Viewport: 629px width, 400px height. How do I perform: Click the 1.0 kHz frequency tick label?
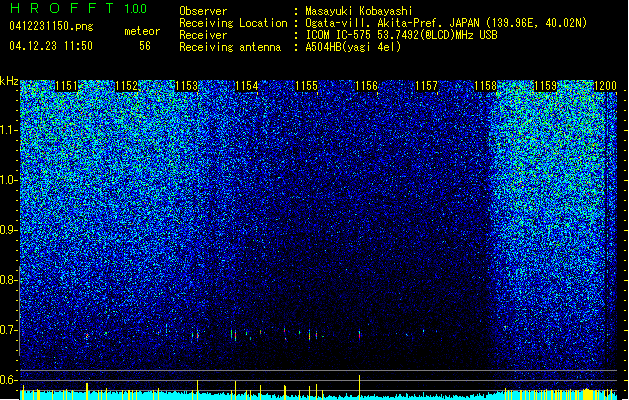pos(9,180)
